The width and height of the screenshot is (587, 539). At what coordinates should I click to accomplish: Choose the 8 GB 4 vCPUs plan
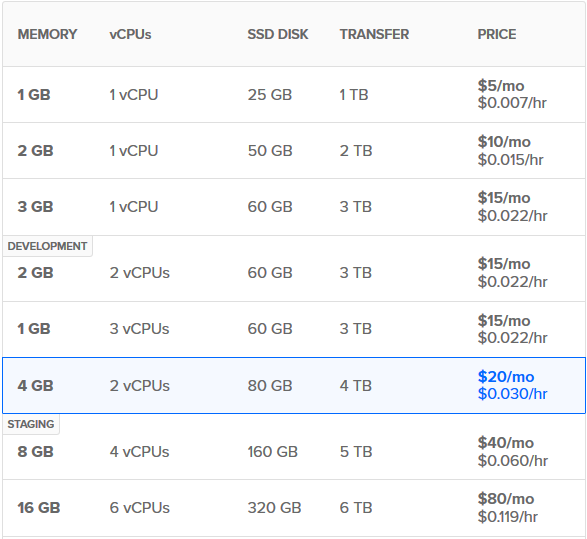(294, 447)
